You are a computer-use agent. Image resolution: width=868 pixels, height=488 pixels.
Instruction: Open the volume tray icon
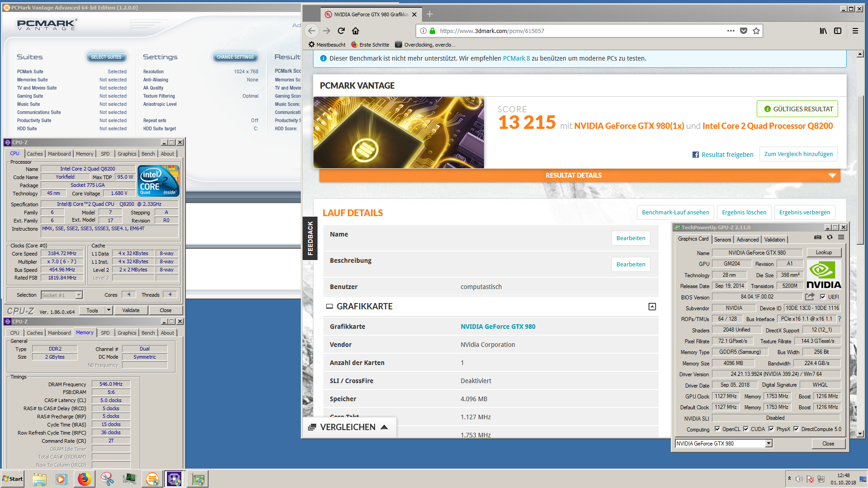[799, 479]
